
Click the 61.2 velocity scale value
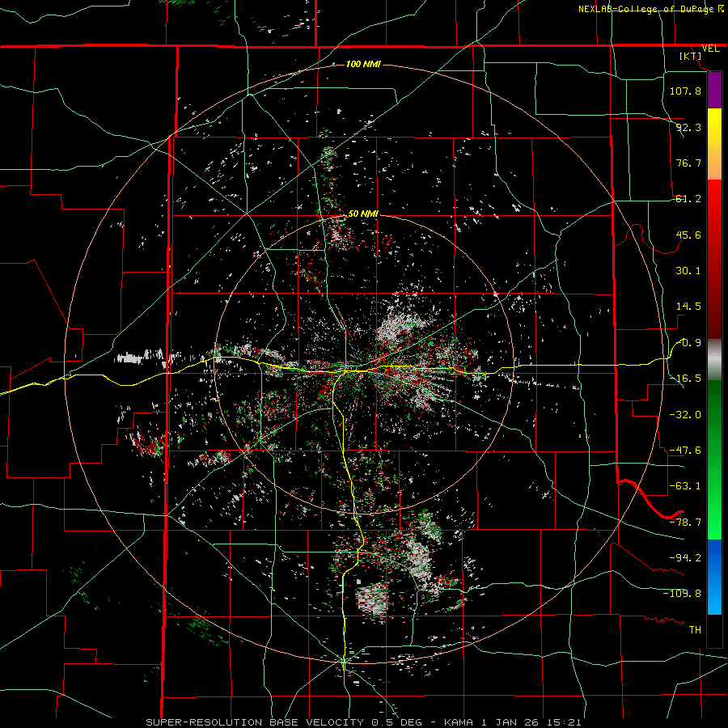pos(688,199)
